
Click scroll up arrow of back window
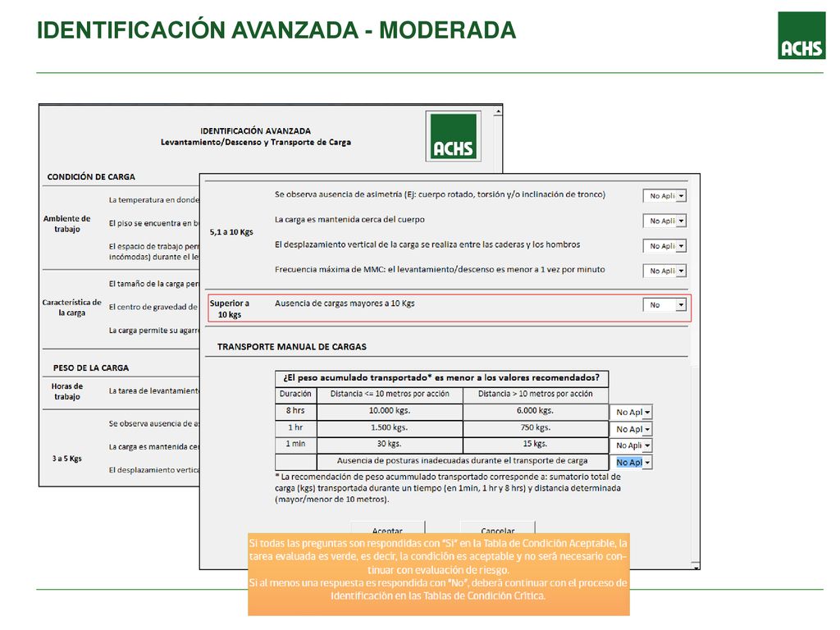pos(498,111)
